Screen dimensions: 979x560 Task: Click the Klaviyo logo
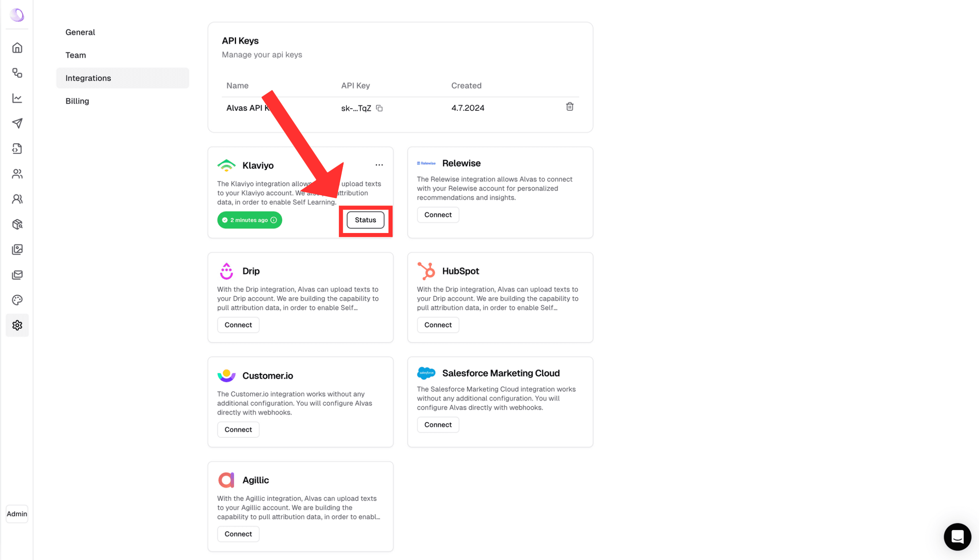point(226,165)
